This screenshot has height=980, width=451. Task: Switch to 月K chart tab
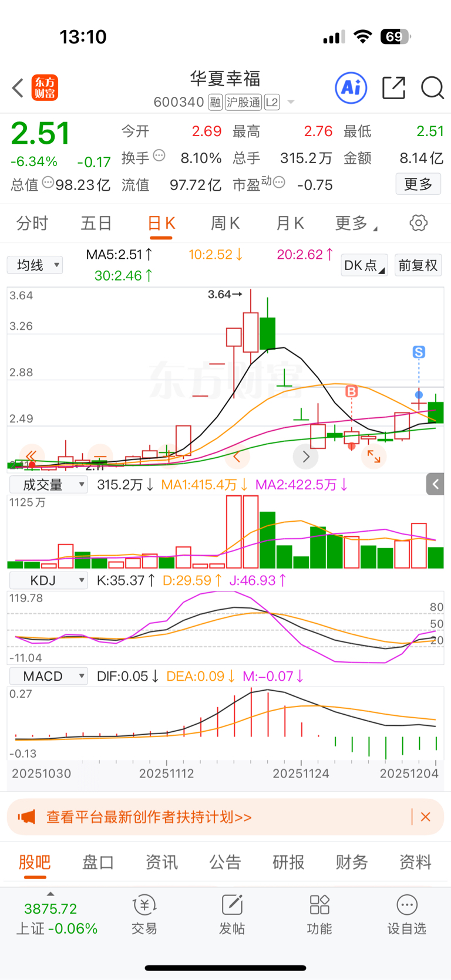[x=290, y=224]
